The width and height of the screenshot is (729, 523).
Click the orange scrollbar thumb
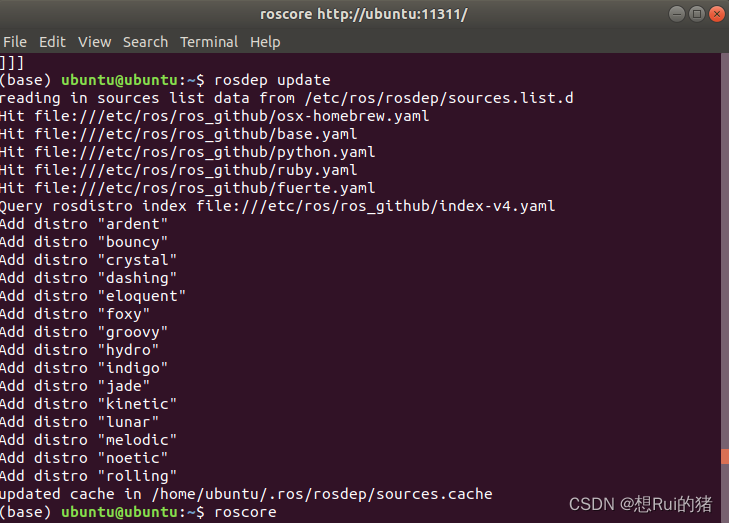tap(725, 456)
